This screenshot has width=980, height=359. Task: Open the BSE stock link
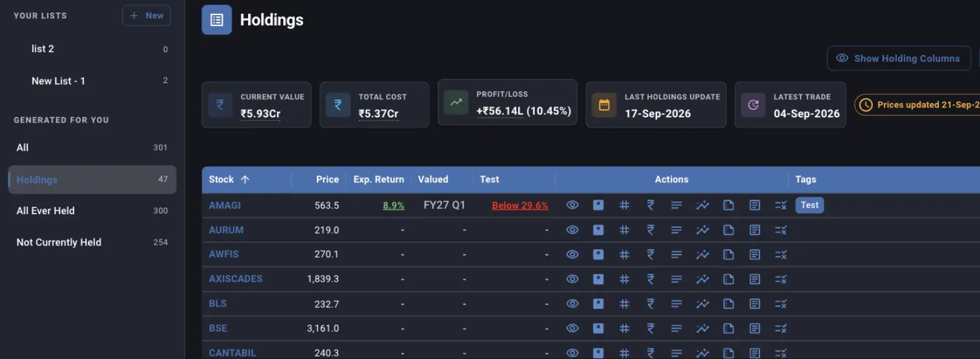(217, 328)
